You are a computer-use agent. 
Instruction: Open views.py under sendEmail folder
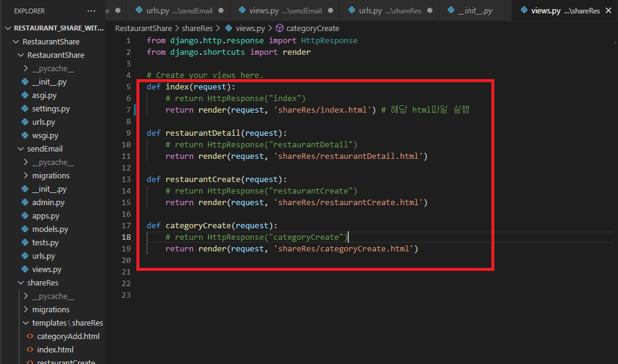pyautogui.click(x=46, y=270)
